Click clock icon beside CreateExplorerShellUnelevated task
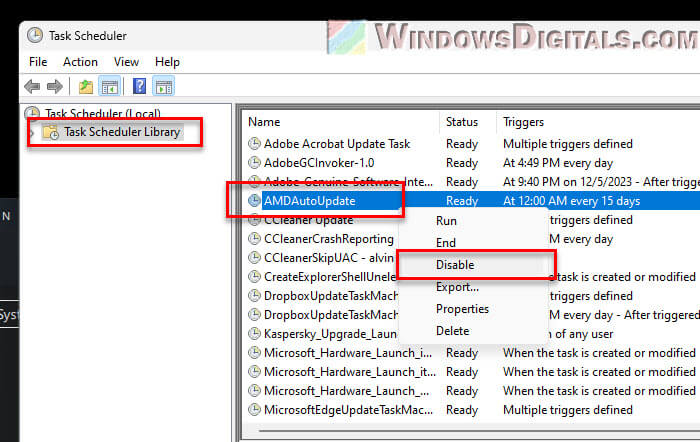This screenshot has width=700, height=442. pos(254,277)
